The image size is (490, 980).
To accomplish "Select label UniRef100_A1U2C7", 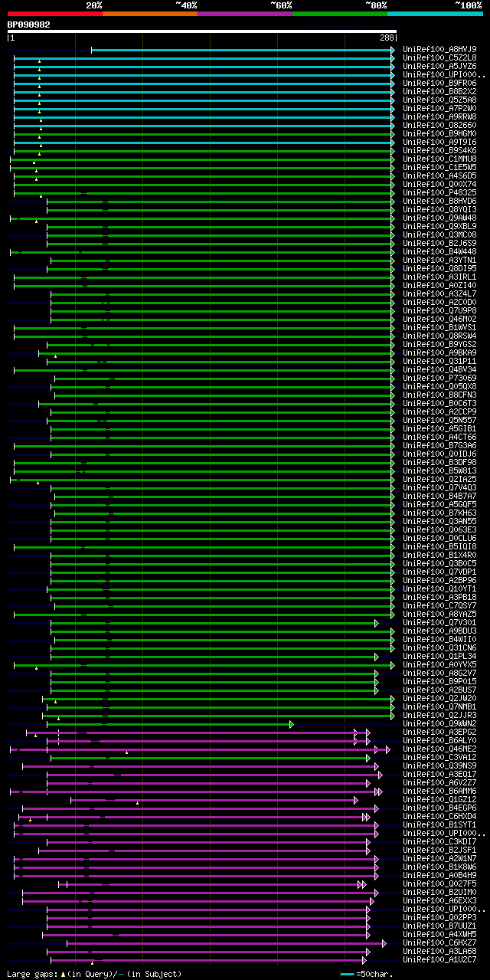I will [x=439, y=960].
